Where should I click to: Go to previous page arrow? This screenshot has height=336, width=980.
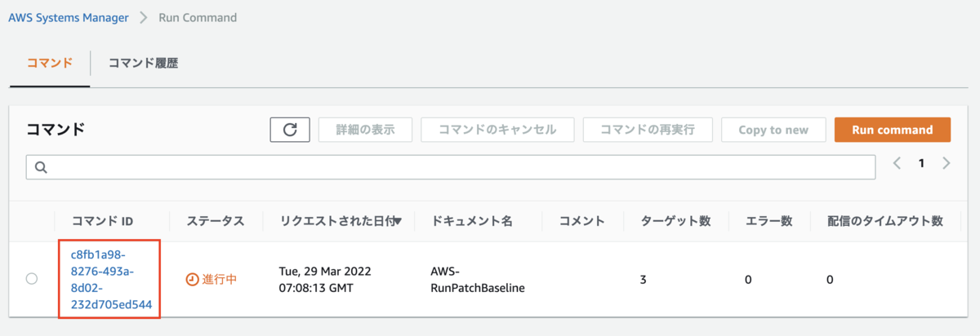click(897, 163)
